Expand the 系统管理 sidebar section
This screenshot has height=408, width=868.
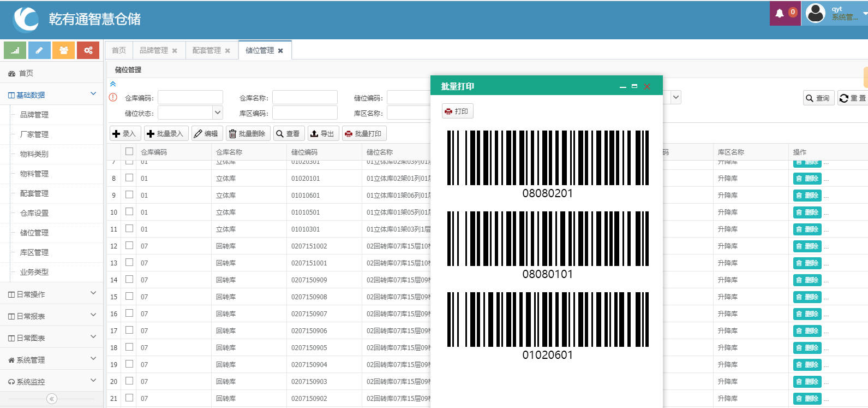click(x=51, y=360)
